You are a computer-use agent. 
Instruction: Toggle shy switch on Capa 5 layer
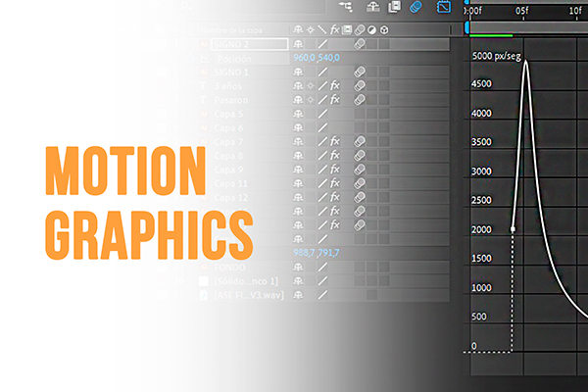pyautogui.click(x=298, y=114)
